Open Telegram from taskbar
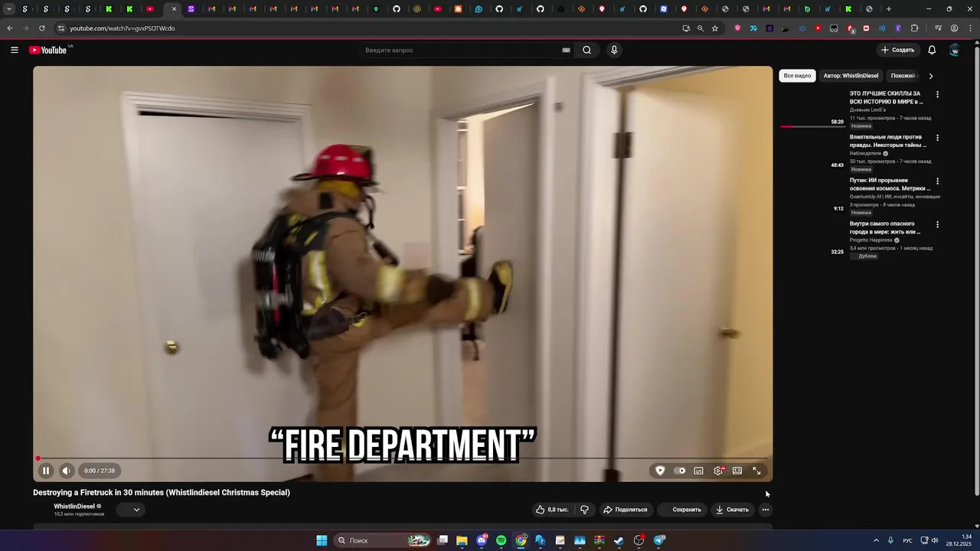980x551 pixels. coord(659,540)
